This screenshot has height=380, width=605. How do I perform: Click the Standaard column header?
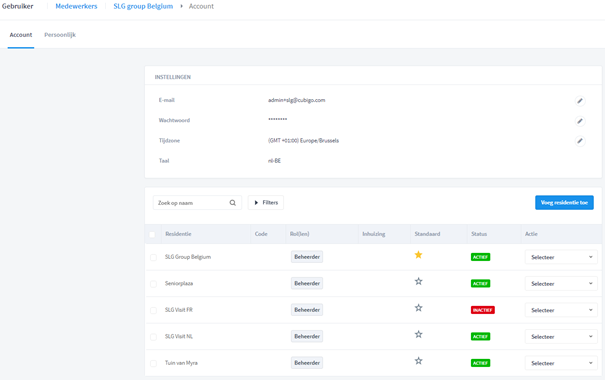click(x=427, y=234)
